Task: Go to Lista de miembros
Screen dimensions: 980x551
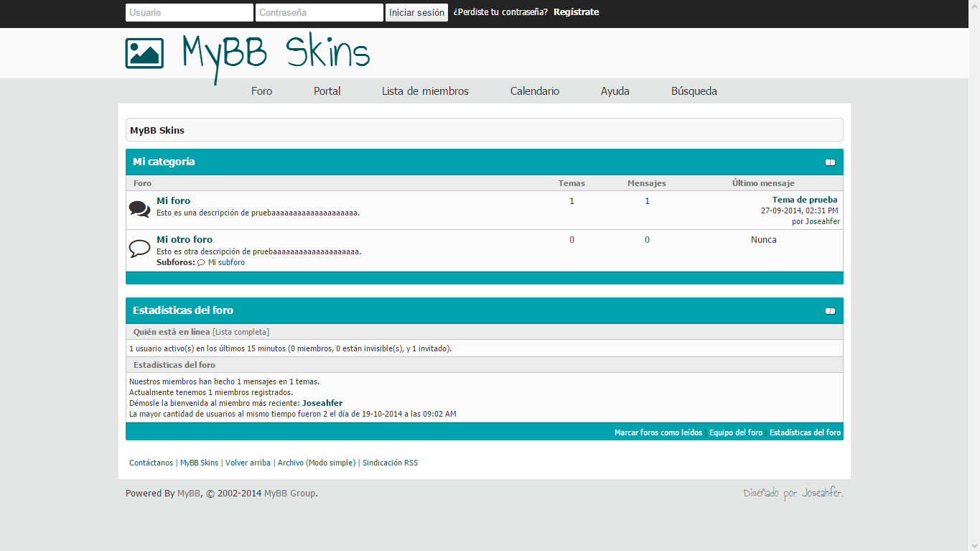Action: pos(425,91)
